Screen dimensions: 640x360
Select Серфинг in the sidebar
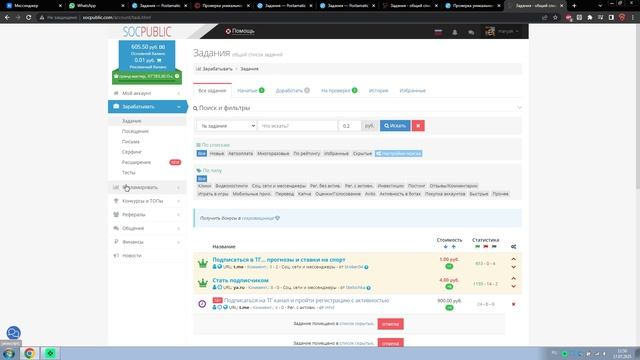tap(131, 152)
